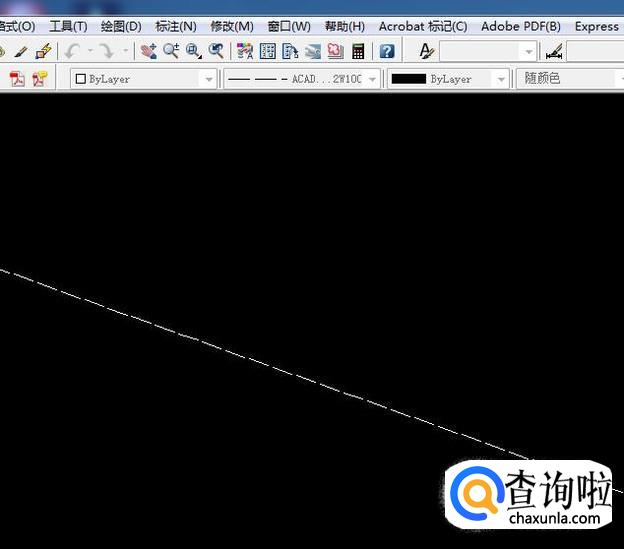Open the 修改(M) menu
Viewport: 624px width, 549px height.
231,26
